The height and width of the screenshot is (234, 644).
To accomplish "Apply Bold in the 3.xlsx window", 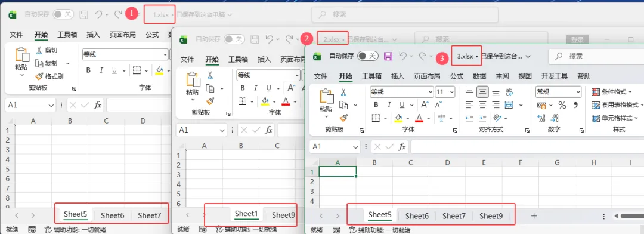I will 376,105.
